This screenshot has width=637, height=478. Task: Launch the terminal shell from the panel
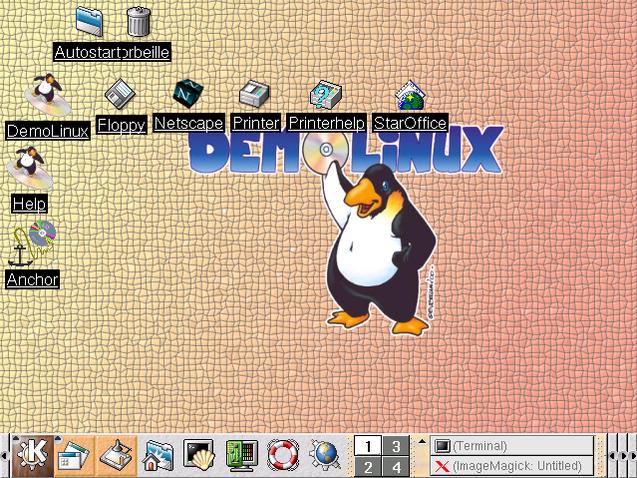[198, 455]
